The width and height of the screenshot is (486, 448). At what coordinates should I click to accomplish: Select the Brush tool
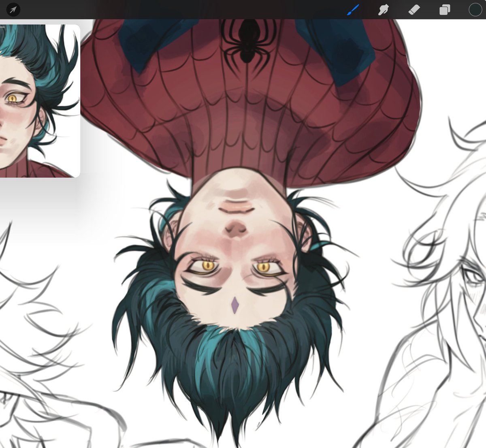click(353, 10)
